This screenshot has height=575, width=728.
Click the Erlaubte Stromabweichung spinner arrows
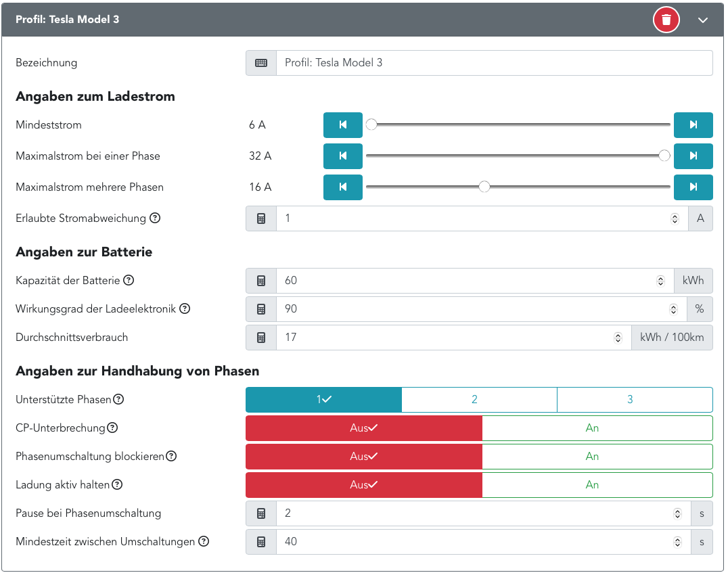675,218
